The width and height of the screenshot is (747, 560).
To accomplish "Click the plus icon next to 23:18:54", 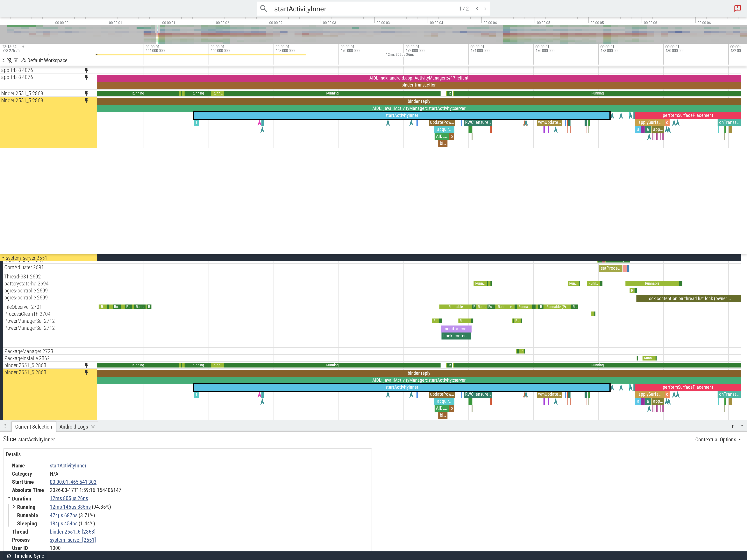I will [x=23, y=47].
